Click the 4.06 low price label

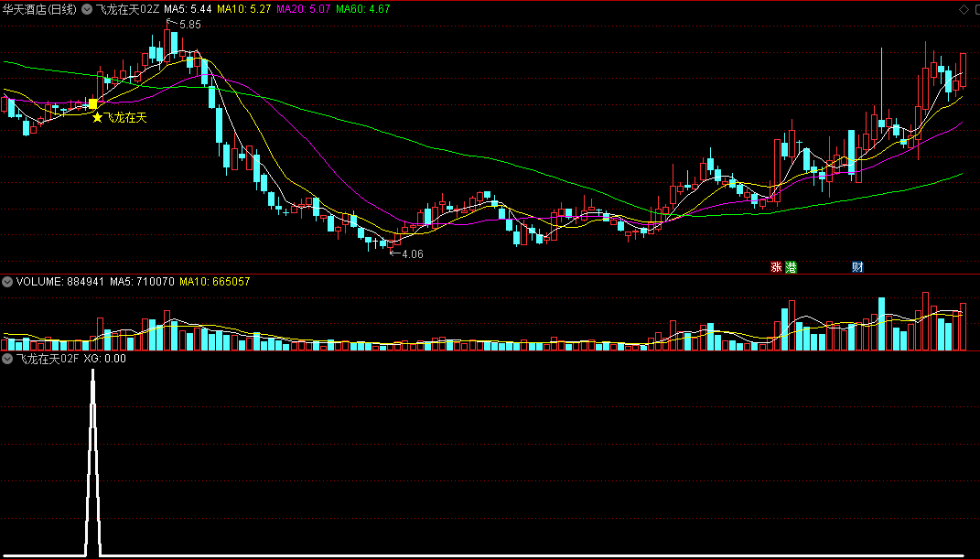point(413,253)
